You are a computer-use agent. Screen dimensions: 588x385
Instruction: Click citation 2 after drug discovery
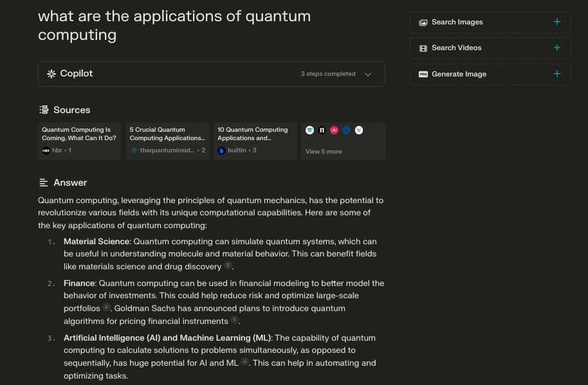click(228, 265)
